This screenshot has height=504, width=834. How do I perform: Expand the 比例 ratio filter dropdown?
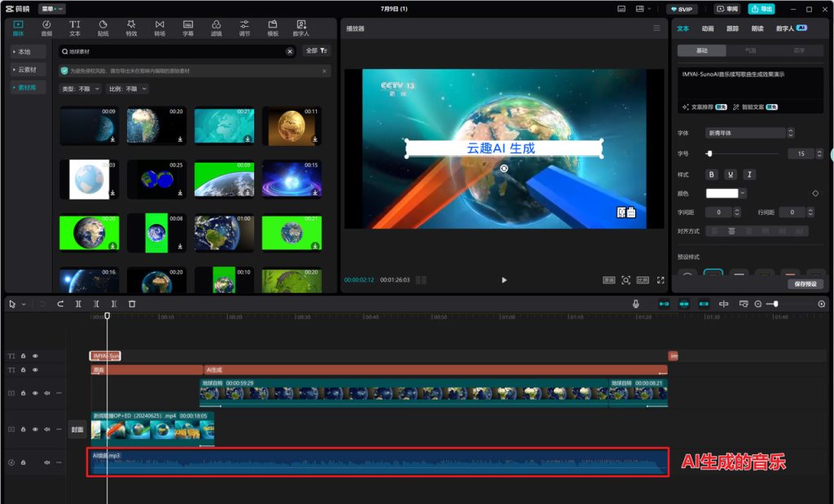[x=128, y=89]
